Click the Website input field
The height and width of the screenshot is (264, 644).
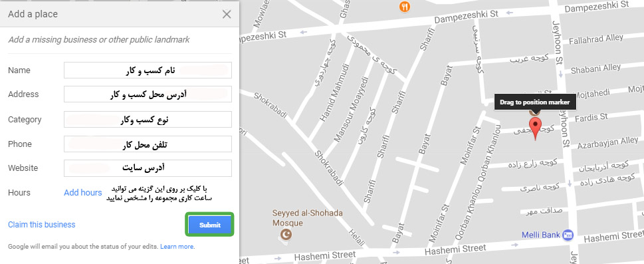click(x=148, y=168)
